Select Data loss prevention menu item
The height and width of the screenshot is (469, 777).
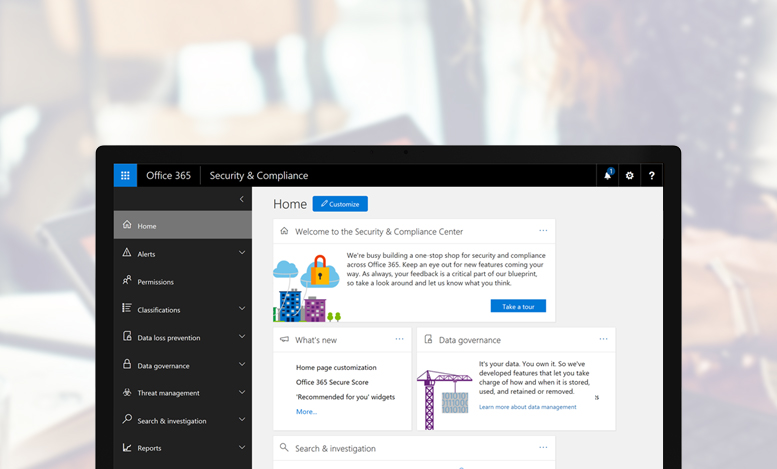[183, 337]
